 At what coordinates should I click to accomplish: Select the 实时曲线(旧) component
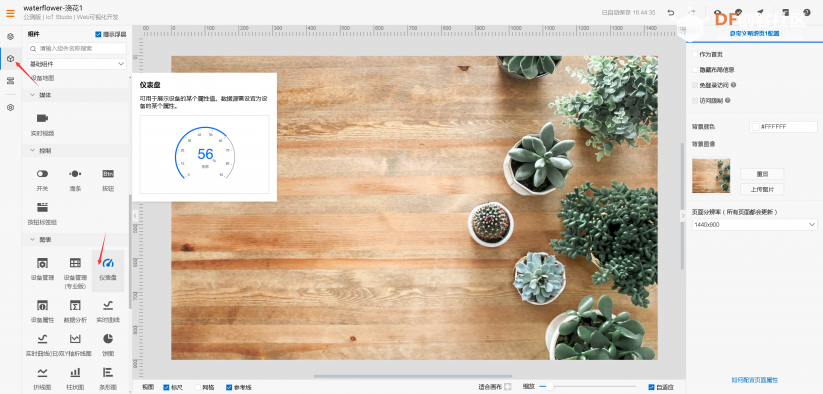[x=42, y=344]
